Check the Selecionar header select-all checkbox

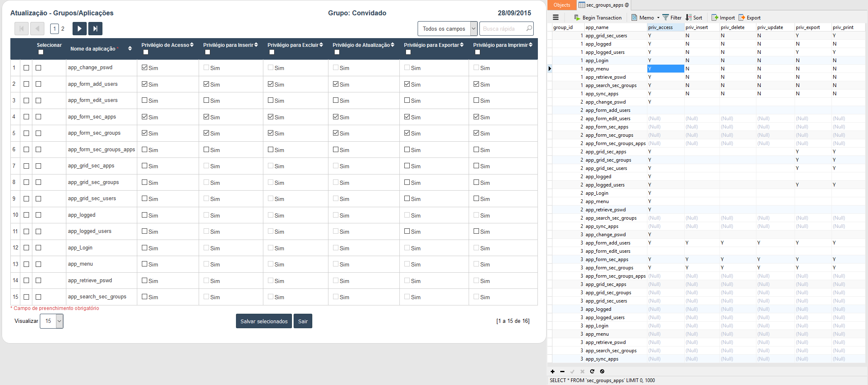(x=41, y=52)
